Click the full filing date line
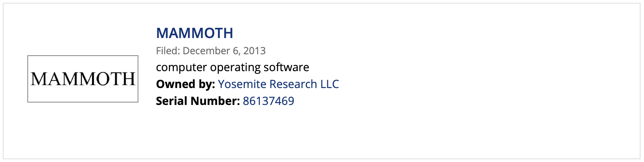This screenshot has height=162, width=644. (x=211, y=51)
